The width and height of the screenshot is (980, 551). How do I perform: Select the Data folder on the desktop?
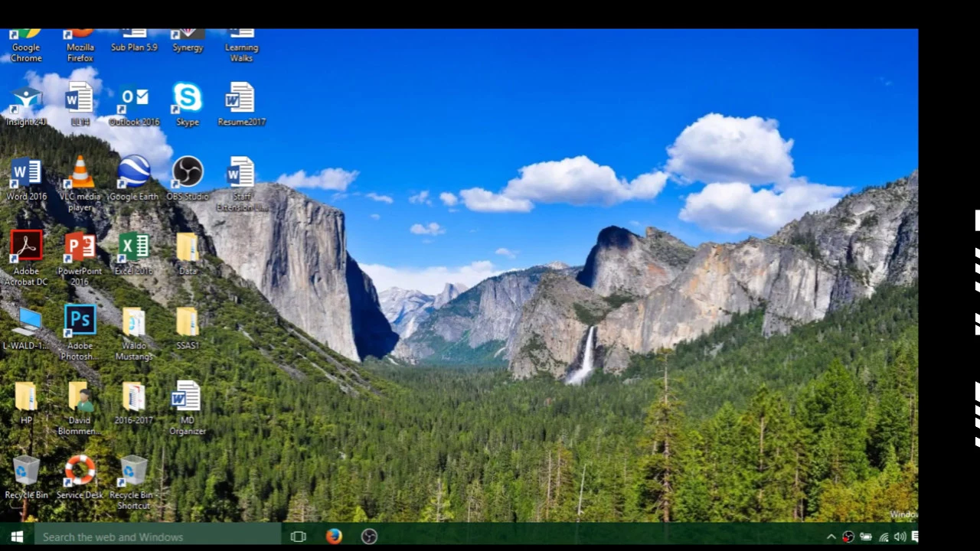pyautogui.click(x=188, y=253)
